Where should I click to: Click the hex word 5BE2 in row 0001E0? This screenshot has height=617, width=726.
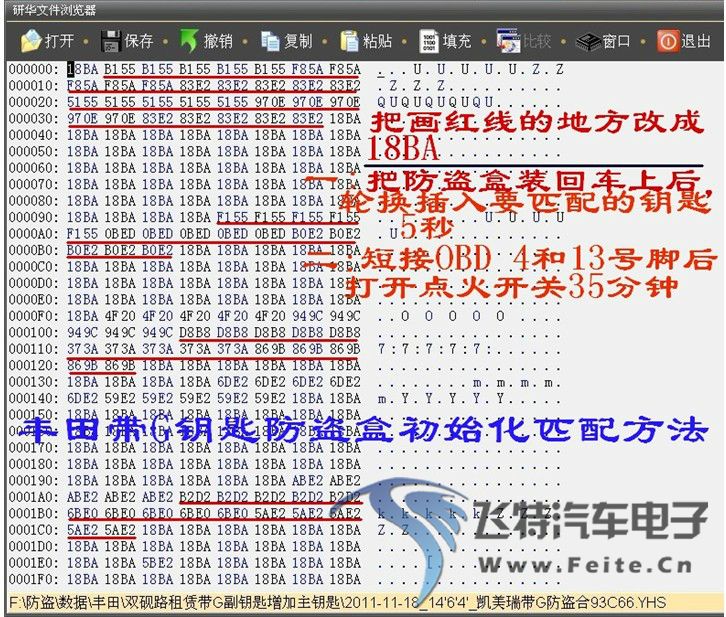tap(157, 563)
